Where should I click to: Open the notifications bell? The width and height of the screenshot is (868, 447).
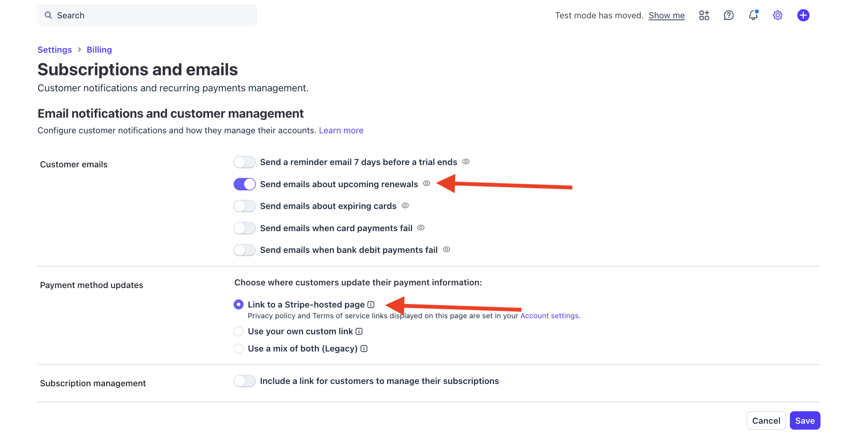pyautogui.click(x=753, y=15)
